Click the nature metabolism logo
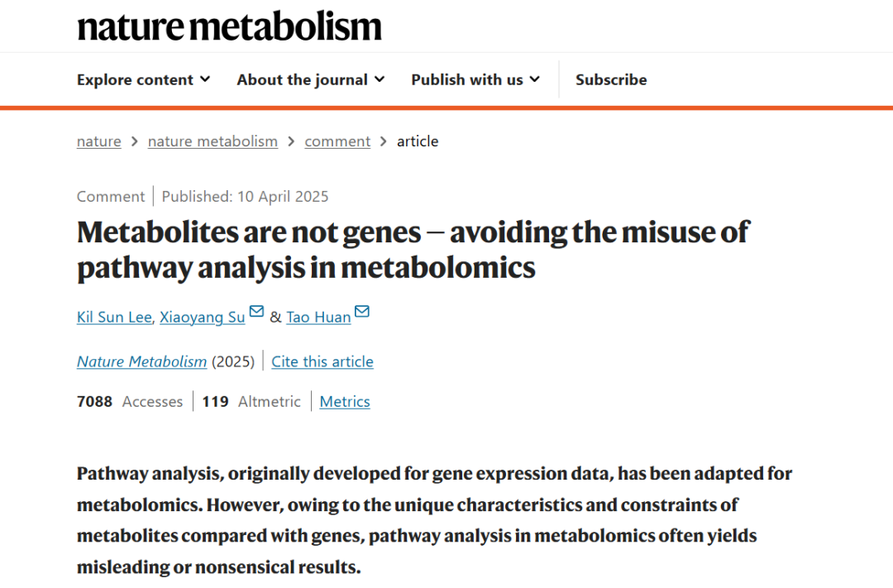 coord(229,26)
